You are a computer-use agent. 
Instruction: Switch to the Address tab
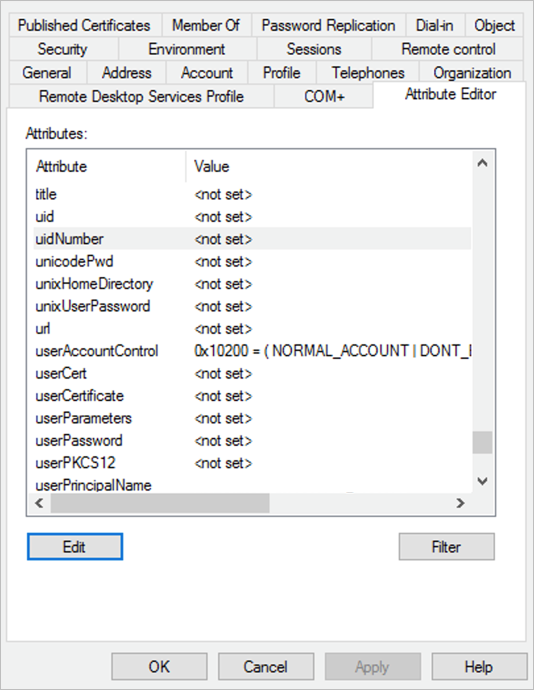pyautogui.click(x=126, y=73)
